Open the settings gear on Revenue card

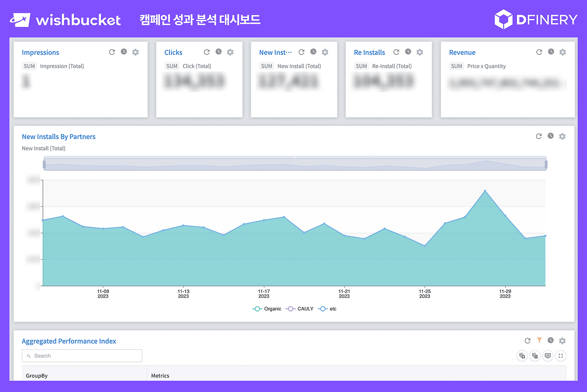click(562, 52)
